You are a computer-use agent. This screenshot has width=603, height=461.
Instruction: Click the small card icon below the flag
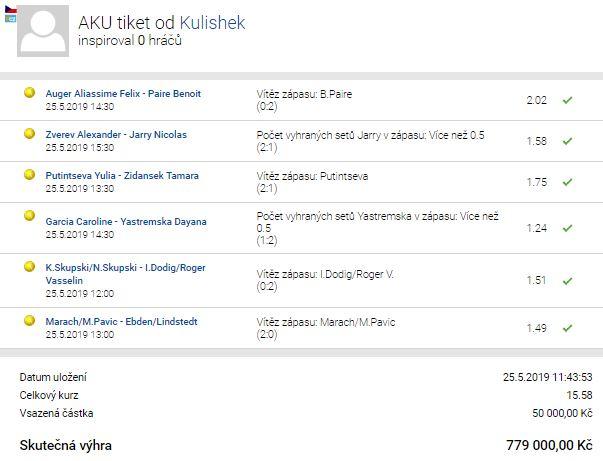(x=10, y=18)
